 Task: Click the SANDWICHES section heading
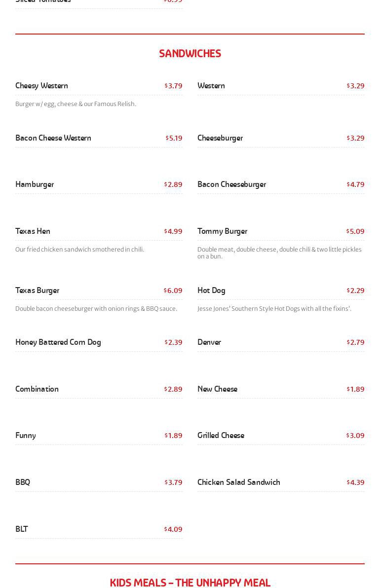click(190, 53)
